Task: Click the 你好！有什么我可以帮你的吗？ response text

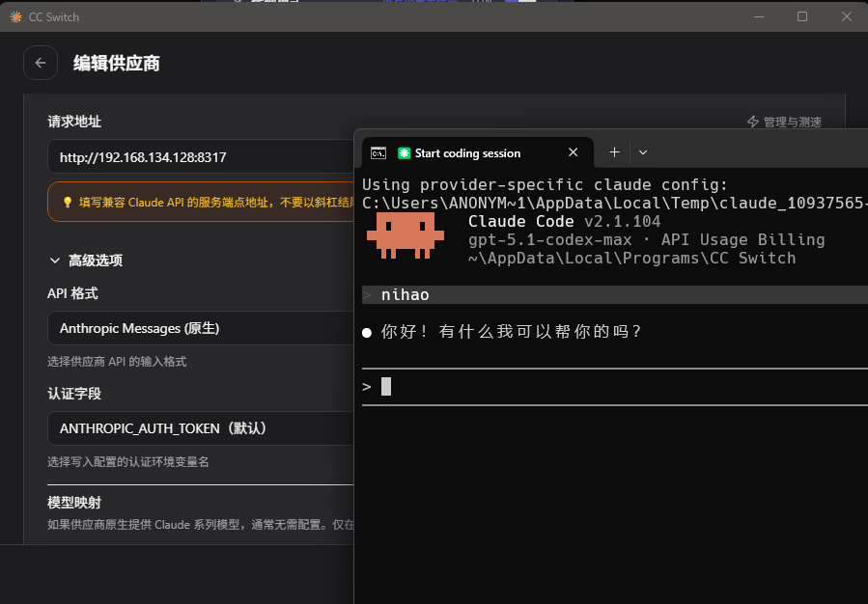Action: click(x=511, y=331)
